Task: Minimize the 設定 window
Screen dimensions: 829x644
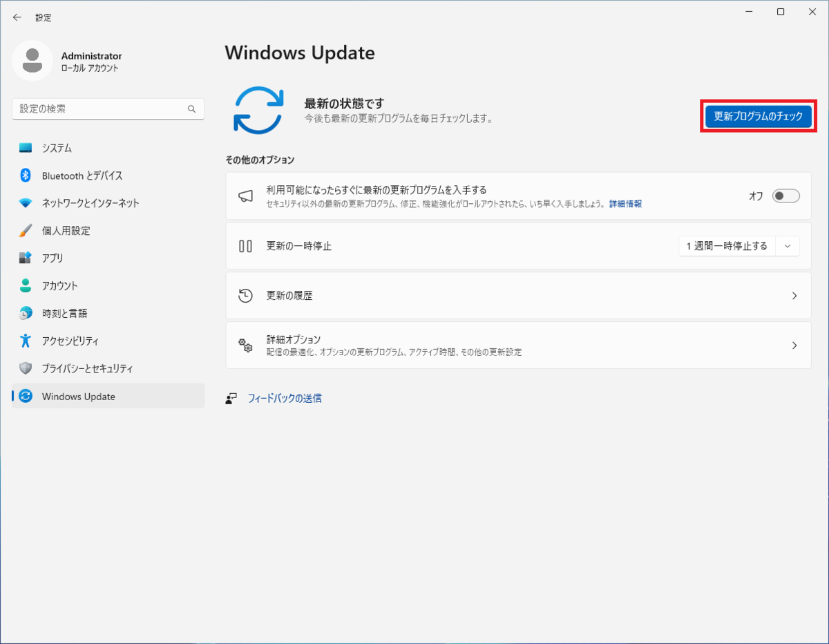Action: click(749, 12)
